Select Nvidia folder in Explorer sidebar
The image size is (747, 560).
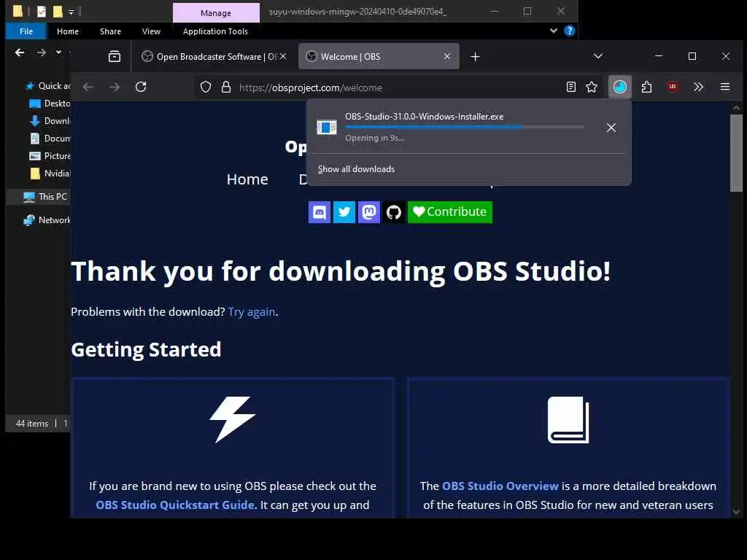tap(50, 174)
